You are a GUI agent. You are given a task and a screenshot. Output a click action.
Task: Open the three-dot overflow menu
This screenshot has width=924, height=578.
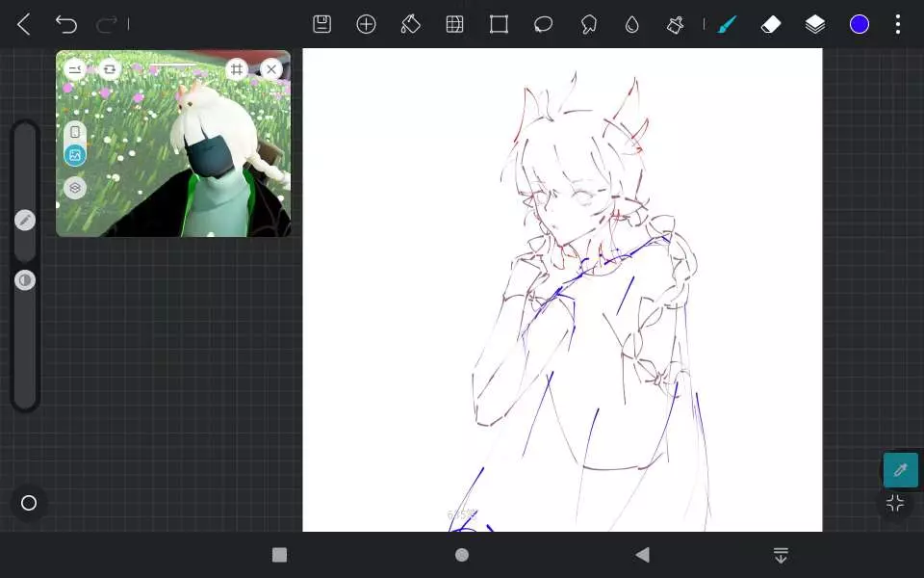pyautogui.click(x=897, y=24)
